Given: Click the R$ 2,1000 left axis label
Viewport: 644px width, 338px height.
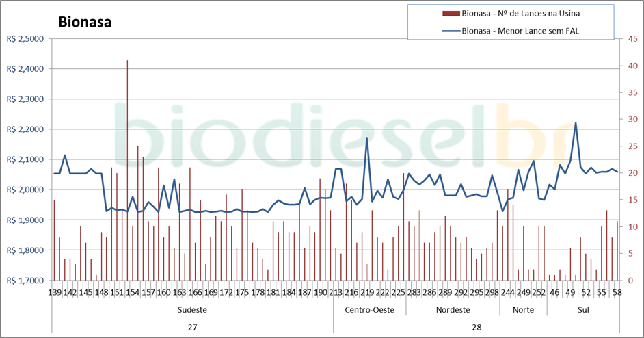Looking at the screenshot, I should coord(25,159).
